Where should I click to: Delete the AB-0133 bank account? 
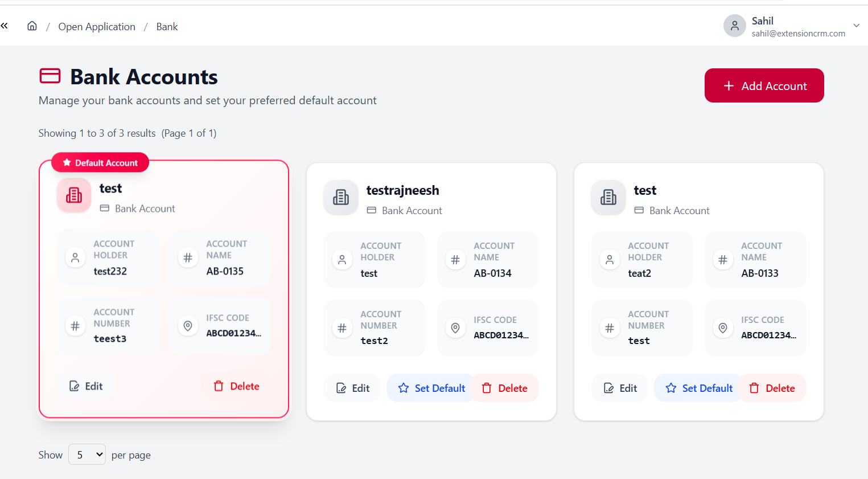pyautogui.click(x=772, y=388)
